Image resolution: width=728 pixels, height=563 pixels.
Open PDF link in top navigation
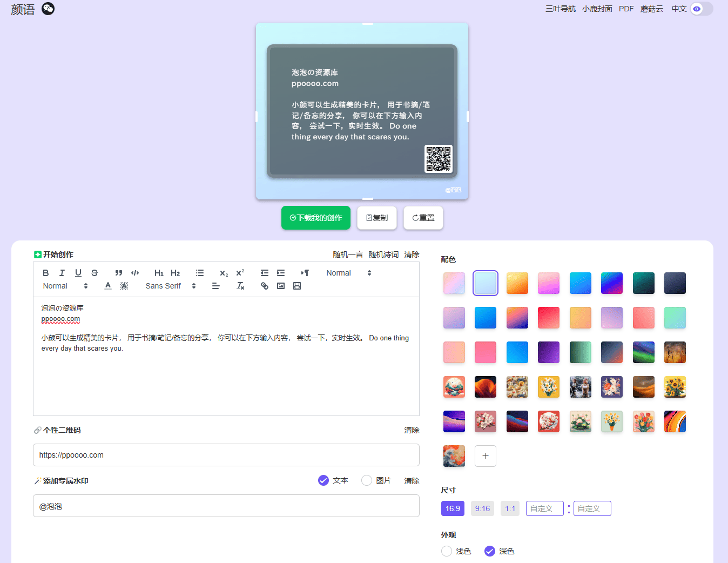[x=626, y=9]
